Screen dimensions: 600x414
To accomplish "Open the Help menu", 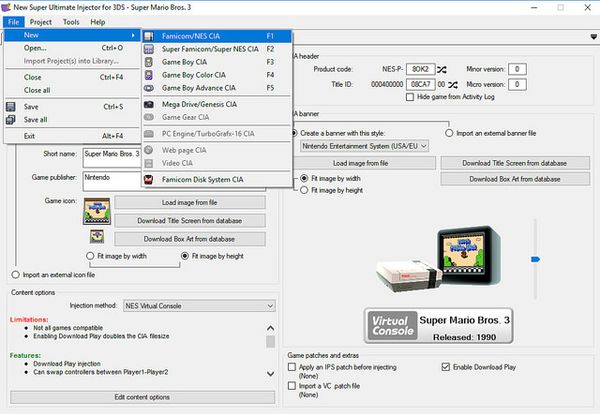I will pos(98,22).
